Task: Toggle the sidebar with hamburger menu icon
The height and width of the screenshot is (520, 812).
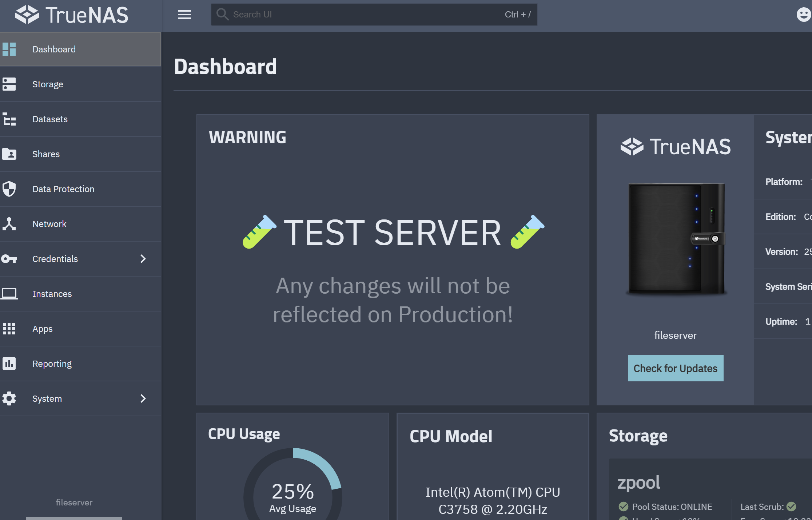Action: (184, 15)
